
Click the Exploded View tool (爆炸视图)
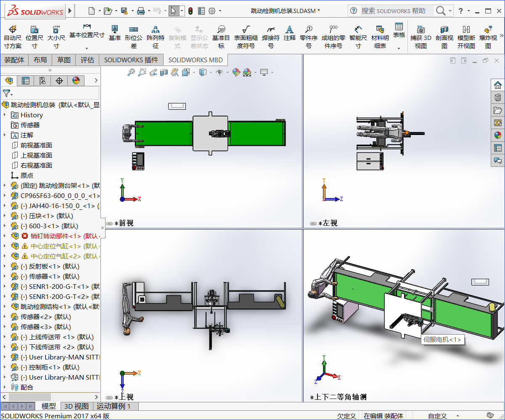pyautogui.click(x=488, y=37)
